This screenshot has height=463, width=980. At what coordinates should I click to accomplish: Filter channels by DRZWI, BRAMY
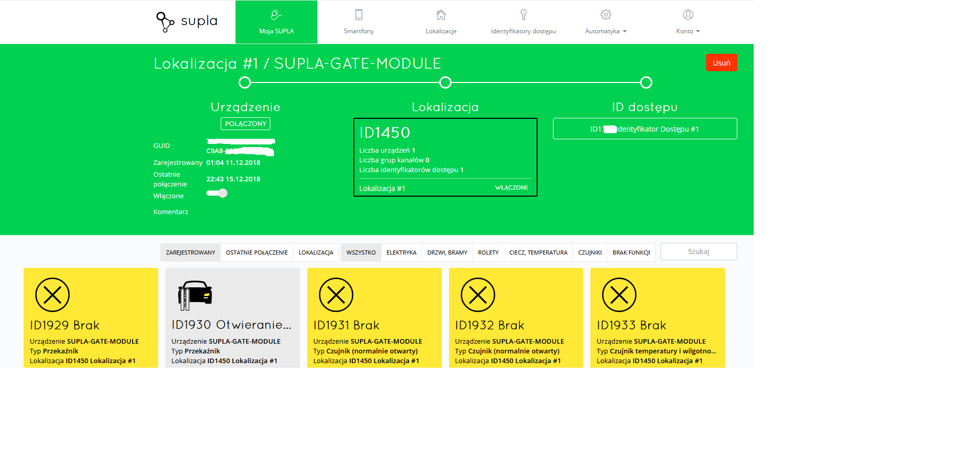[447, 252]
